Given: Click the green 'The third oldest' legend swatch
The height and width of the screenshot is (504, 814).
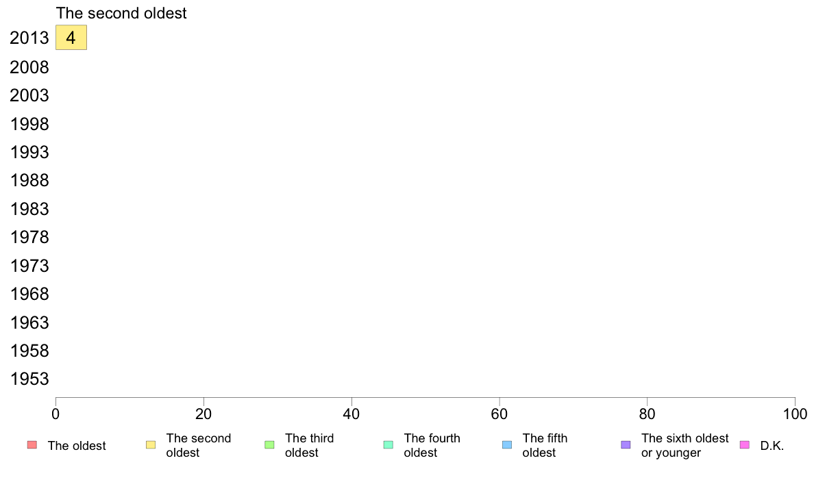Looking at the screenshot, I should click(x=269, y=445).
